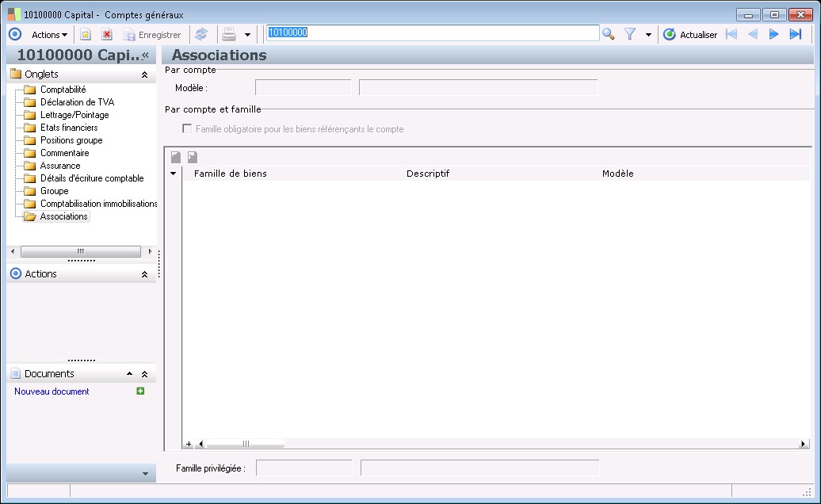The height and width of the screenshot is (504, 821).
Task: Open Comptabilisation immobilisations tab
Action: tap(98, 204)
